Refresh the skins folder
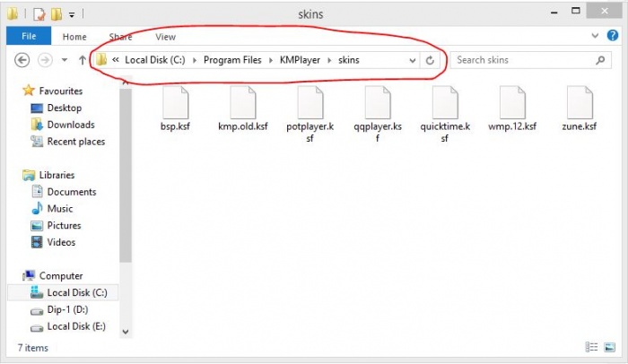This screenshot has width=628, height=364. coord(430,60)
